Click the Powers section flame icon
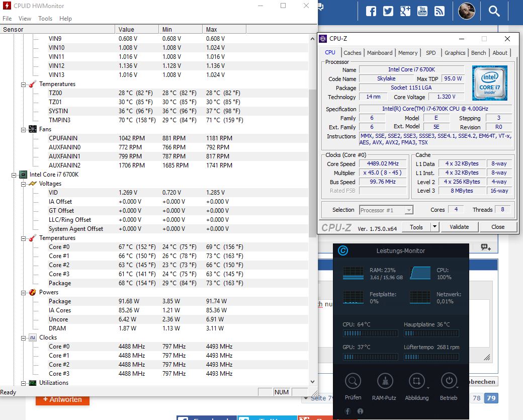Viewport: 523px width, 420px height. click(x=32, y=292)
